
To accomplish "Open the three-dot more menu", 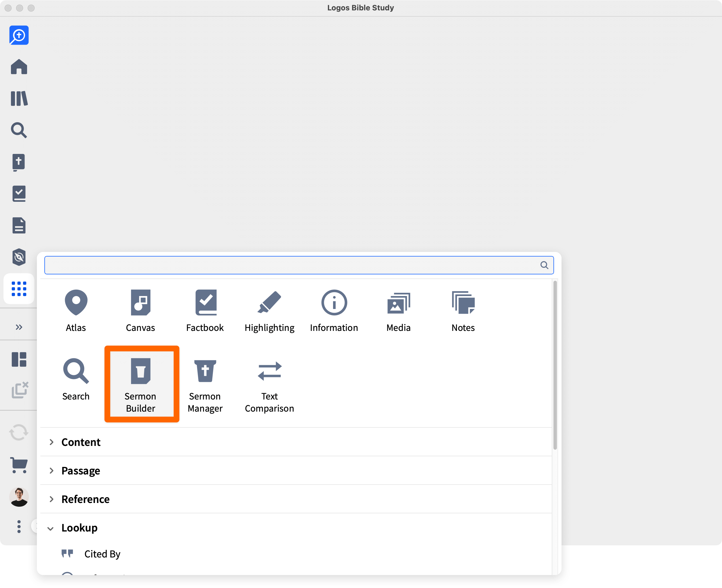I will (x=19, y=527).
